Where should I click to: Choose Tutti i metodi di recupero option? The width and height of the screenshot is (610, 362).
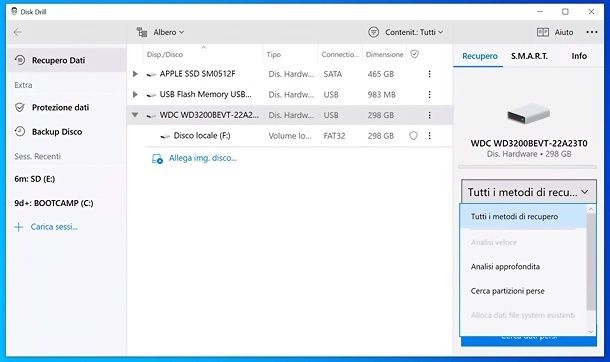(523, 216)
